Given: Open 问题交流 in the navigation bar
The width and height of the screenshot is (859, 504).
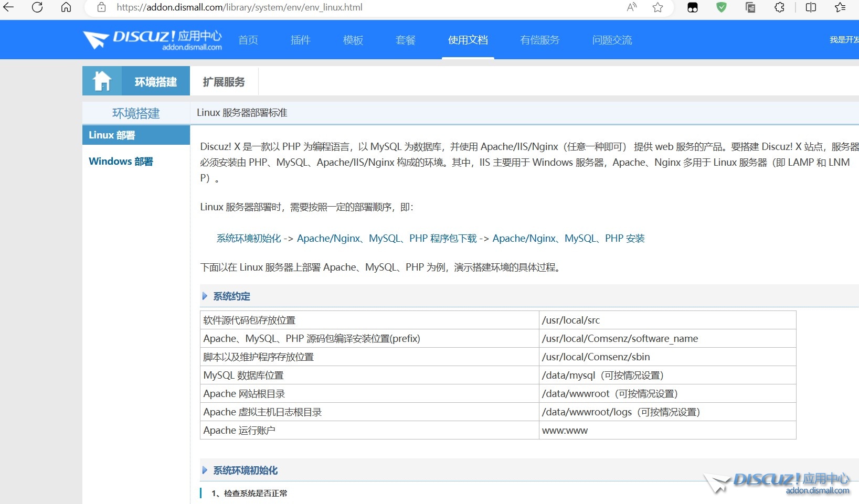Looking at the screenshot, I should tap(612, 40).
